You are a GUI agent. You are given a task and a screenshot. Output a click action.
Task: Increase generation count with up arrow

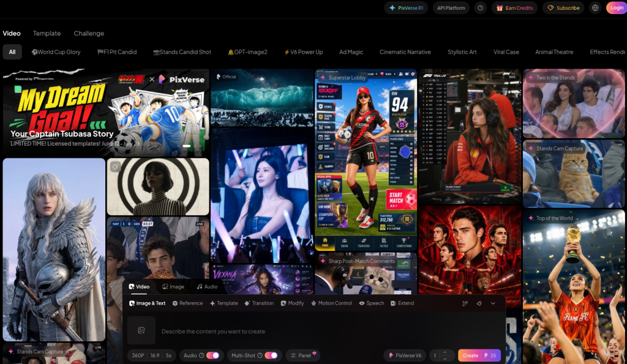coord(445,352)
